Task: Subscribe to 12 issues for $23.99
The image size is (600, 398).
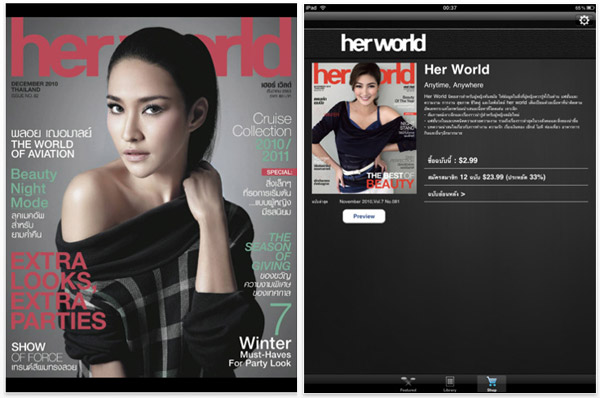Action: coord(506,177)
